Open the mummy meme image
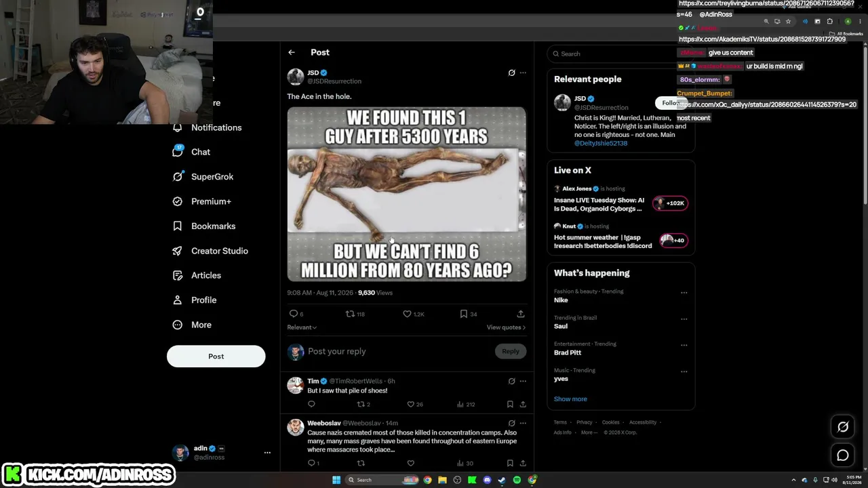Viewport: 868px width, 488px height. (x=406, y=194)
